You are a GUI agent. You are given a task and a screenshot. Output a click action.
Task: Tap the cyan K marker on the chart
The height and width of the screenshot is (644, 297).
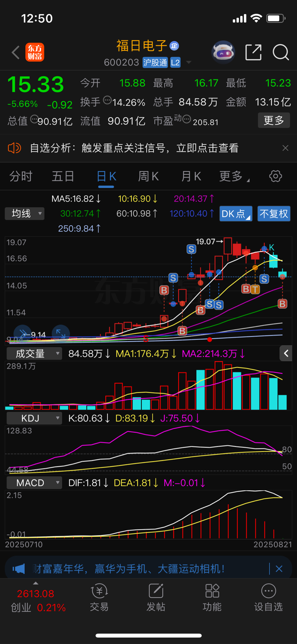pyautogui.click(x=271, y=247)
